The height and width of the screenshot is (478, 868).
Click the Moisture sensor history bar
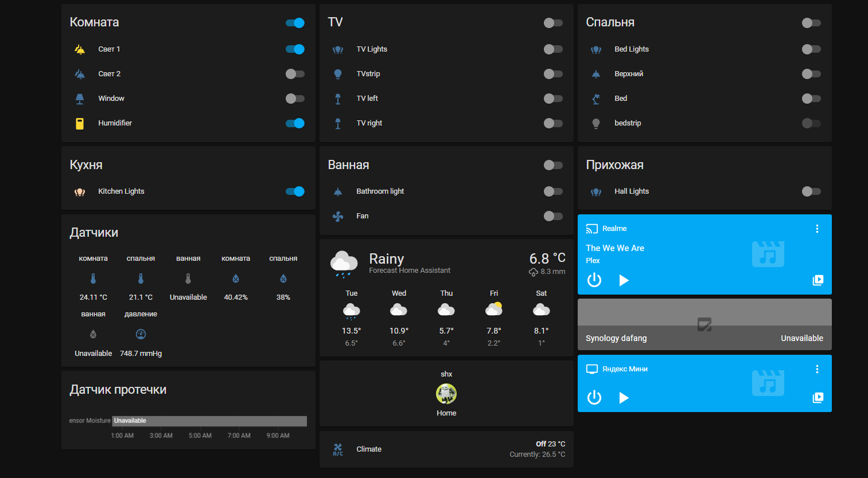coord(209,421)
